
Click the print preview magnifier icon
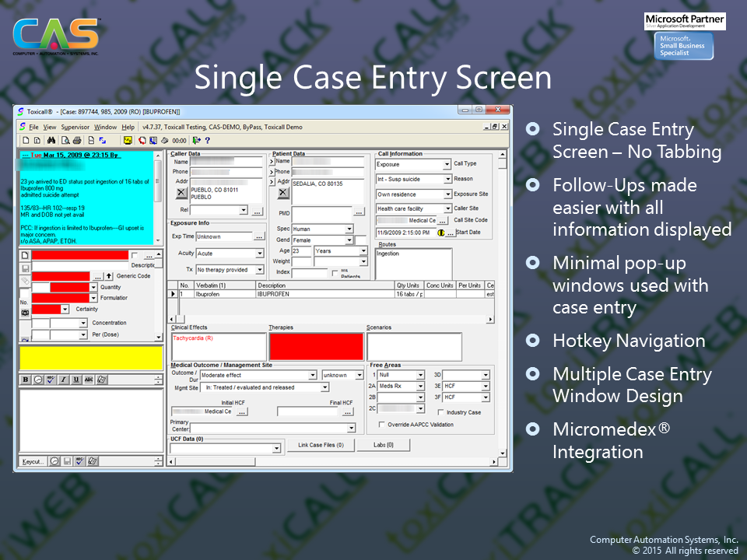65,141
